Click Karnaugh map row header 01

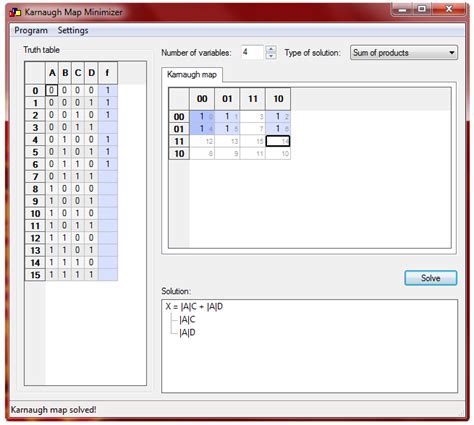click(179, 129)
